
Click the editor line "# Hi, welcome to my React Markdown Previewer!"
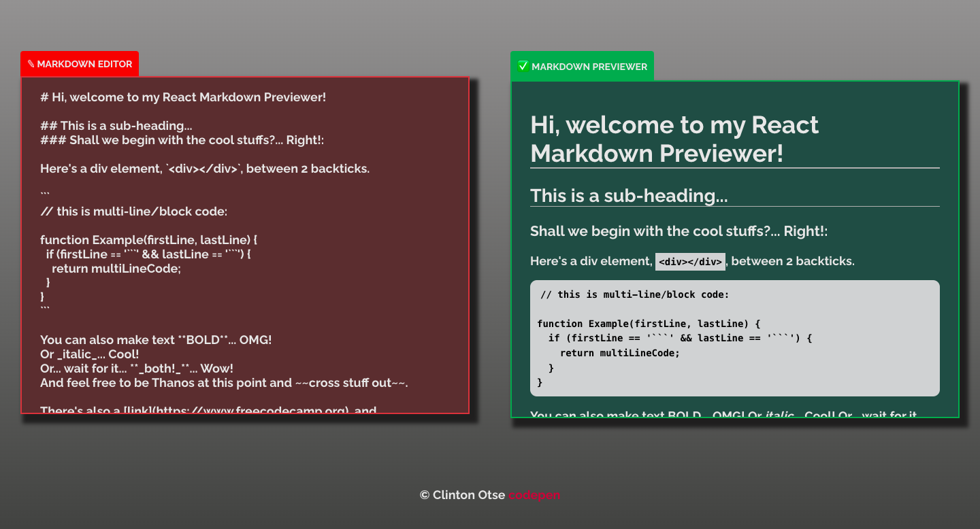[183, 97]
